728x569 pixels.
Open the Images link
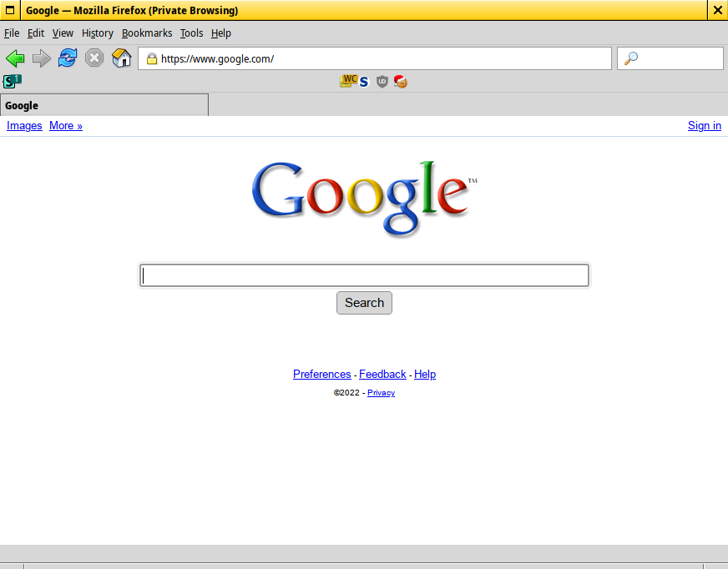[x=24, y=126]
